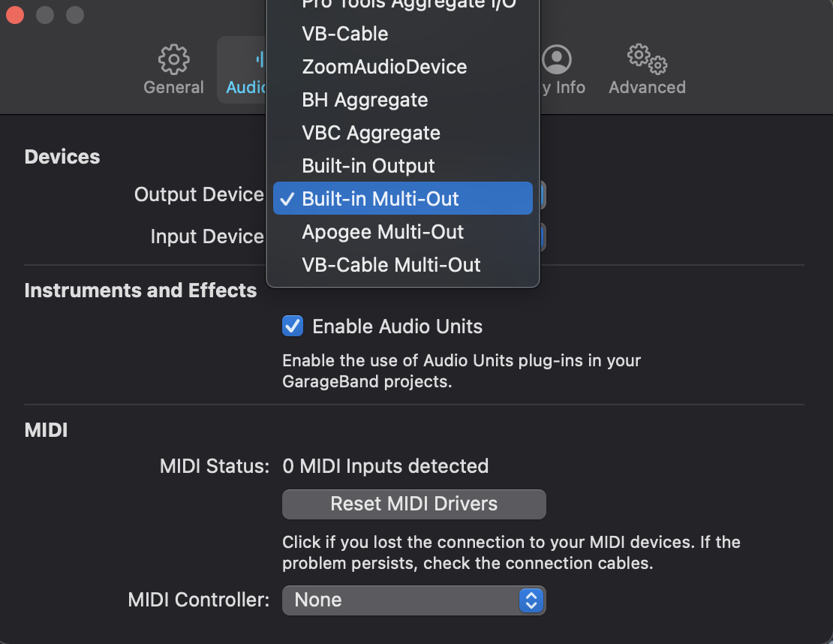Screen dimensions: 833x644
Task: Click the My Info person icon
Action: click(x=556, y=59)
